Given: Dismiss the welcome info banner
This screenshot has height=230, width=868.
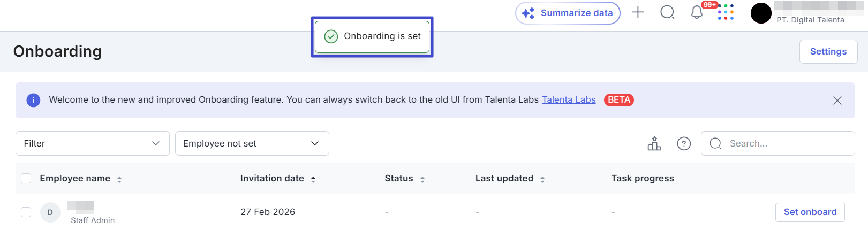Looking at the screenshot, I should [837, 101].
